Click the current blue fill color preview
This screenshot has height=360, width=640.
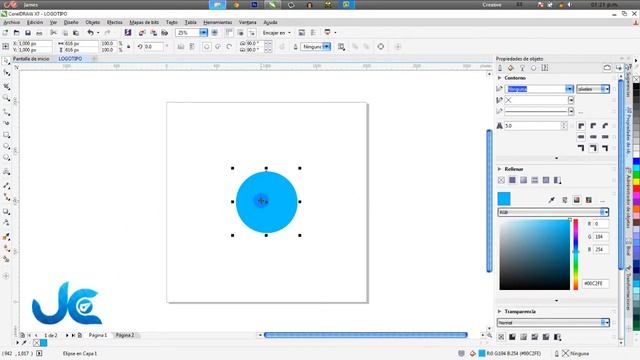tap(504, 199)
